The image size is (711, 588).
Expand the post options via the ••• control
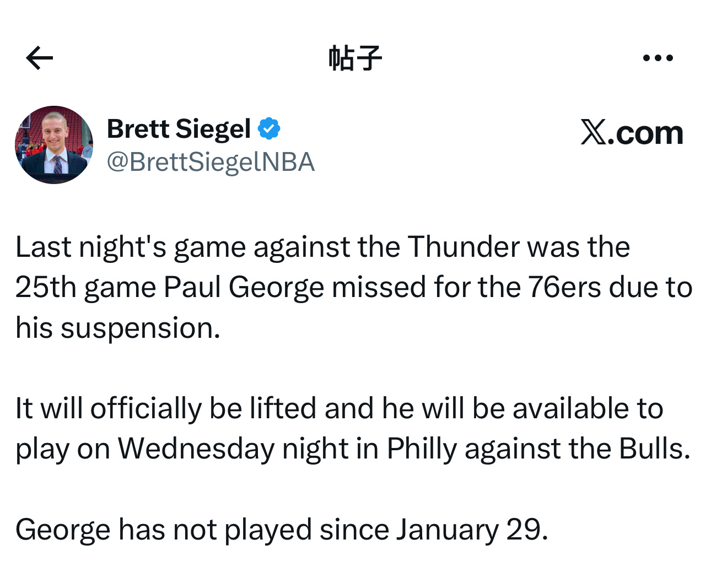(657, 57)
